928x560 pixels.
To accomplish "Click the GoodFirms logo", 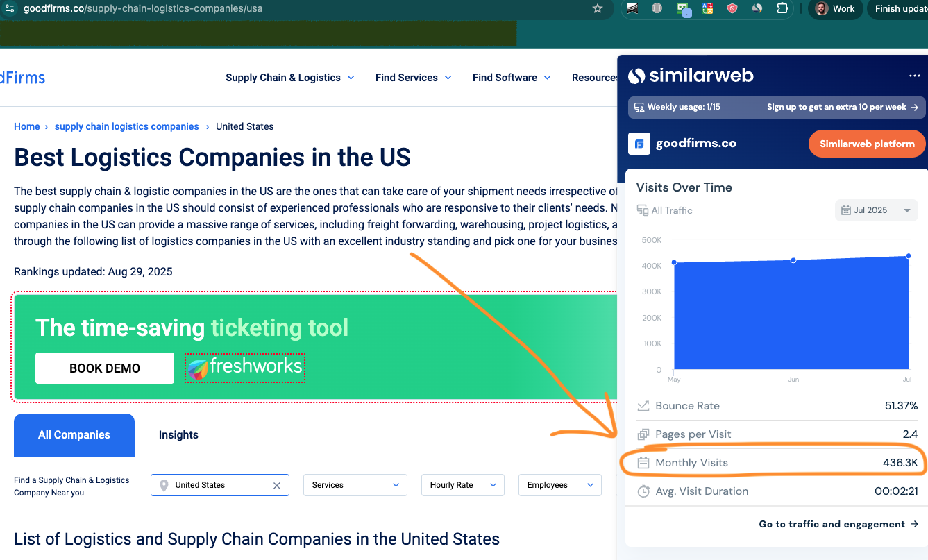I will (x=22, y=78).
